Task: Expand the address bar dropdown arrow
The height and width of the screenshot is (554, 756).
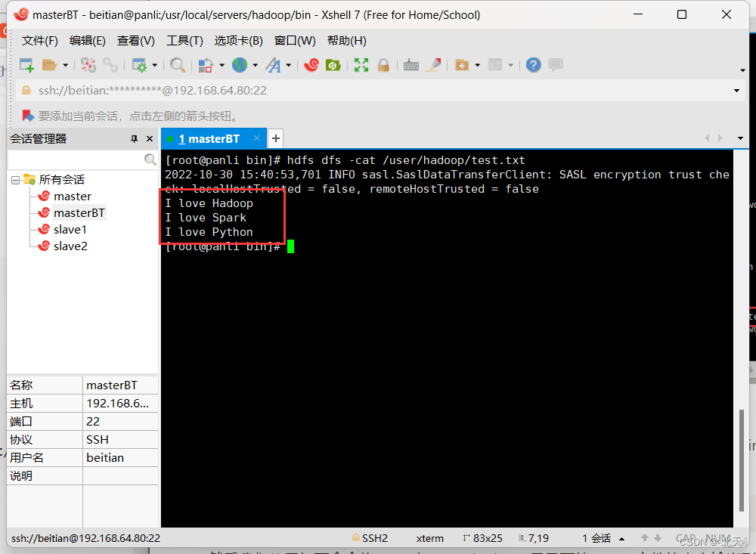Action: click(736, 91)
